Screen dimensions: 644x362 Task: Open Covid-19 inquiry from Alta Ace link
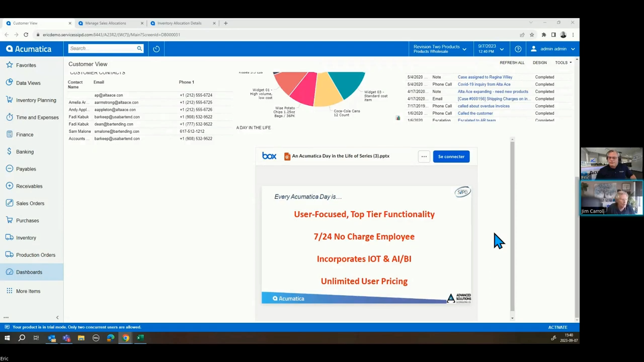(x=484, y=84)
